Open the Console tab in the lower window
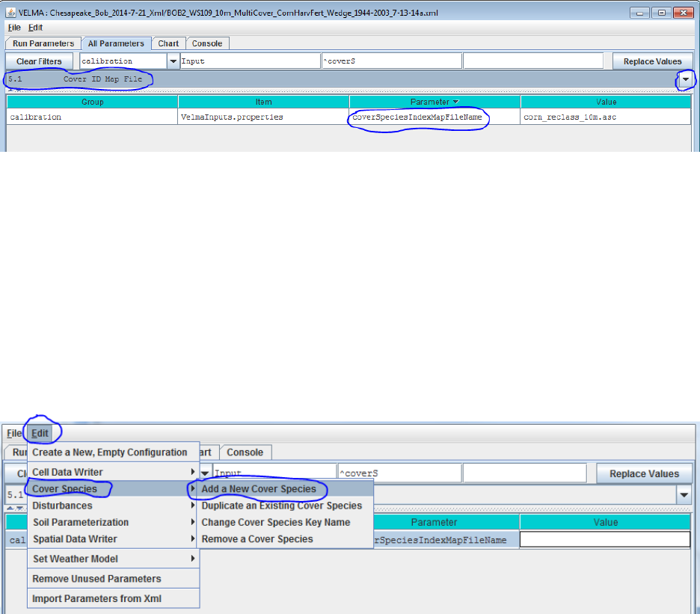Viewport: 700px width, 614px height. coord(245,452)
